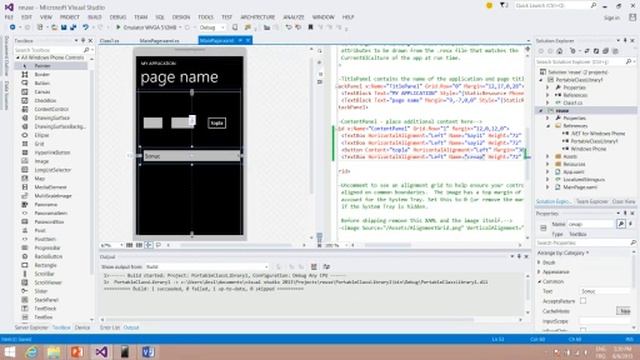Click the Home icon in Solution Explorer
Image resolution: width=640 pixels, height=360 pixels.
pos(560,51)
